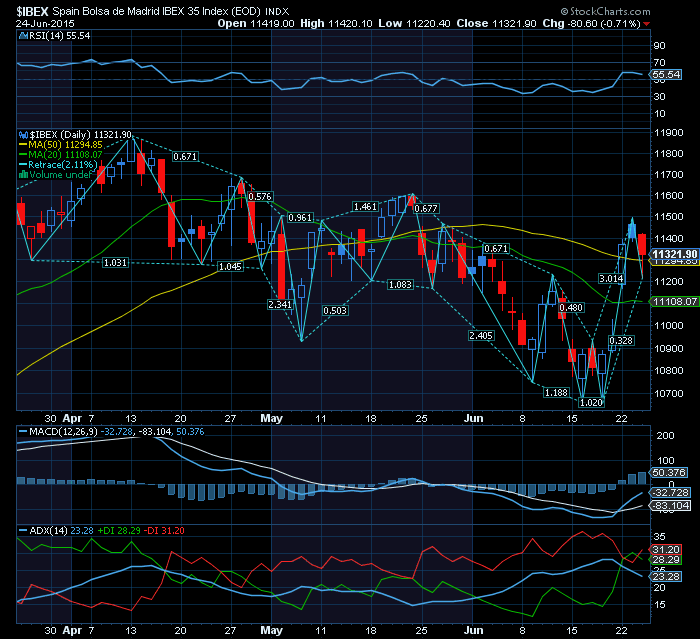Click the 1.045 retrace label
This screenshot has width=700, height=639.
pyautogui.click(x=230, y=267)
